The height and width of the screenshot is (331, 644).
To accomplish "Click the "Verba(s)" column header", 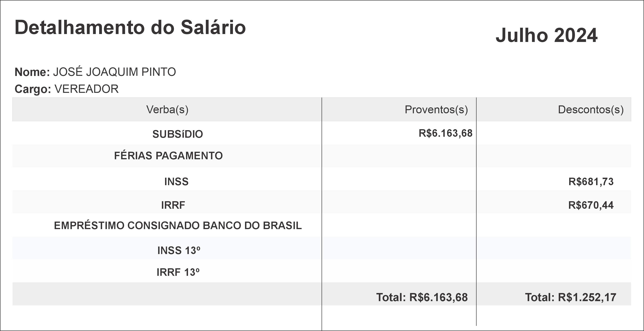I will 167,109.
